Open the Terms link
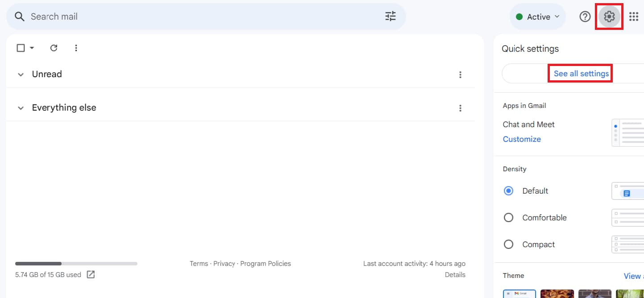644x298 pixels. (199, 264)
